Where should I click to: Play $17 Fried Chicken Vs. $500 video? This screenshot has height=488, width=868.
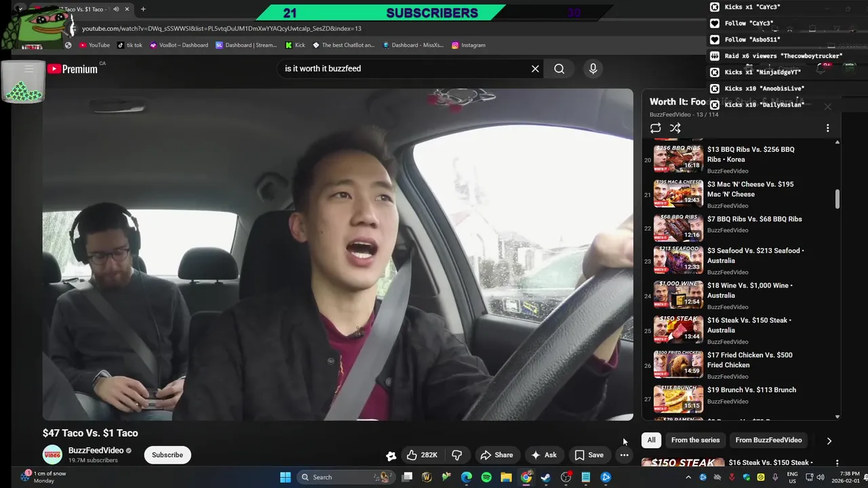[739, 365]
